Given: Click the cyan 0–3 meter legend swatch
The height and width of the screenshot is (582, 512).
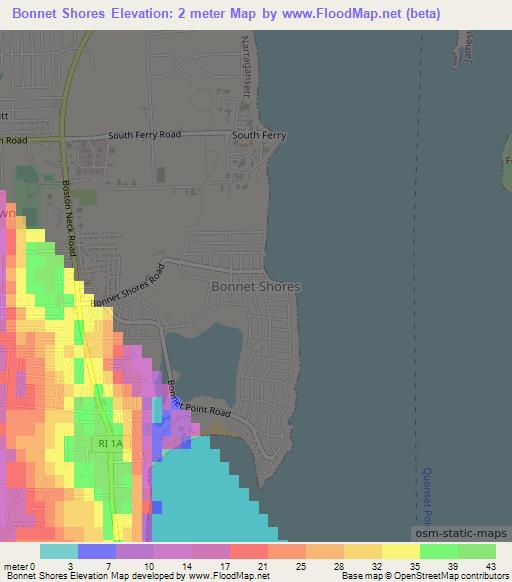Looking at the screenshot, I should pyautogui.click(x=59, y=551).
